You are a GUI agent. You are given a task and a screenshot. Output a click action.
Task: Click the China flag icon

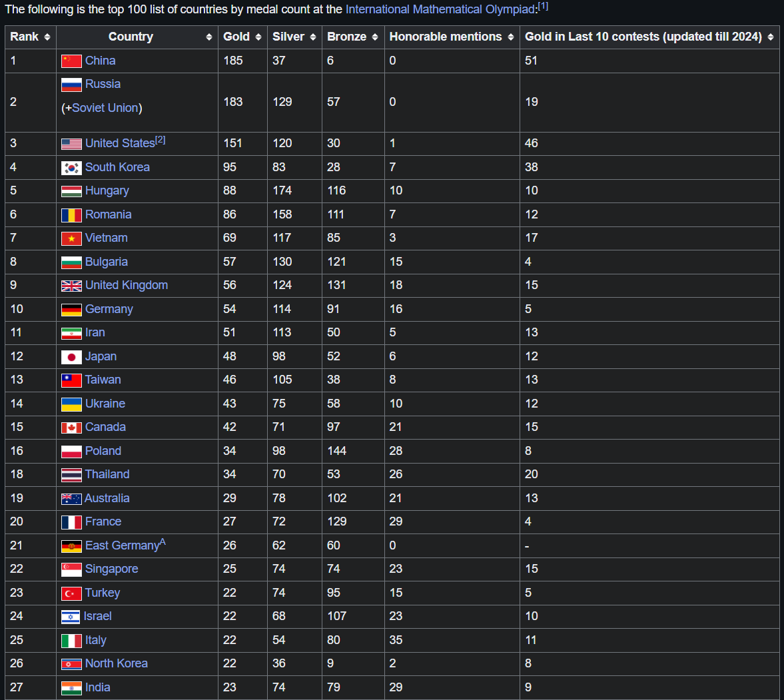coord(71,61)
